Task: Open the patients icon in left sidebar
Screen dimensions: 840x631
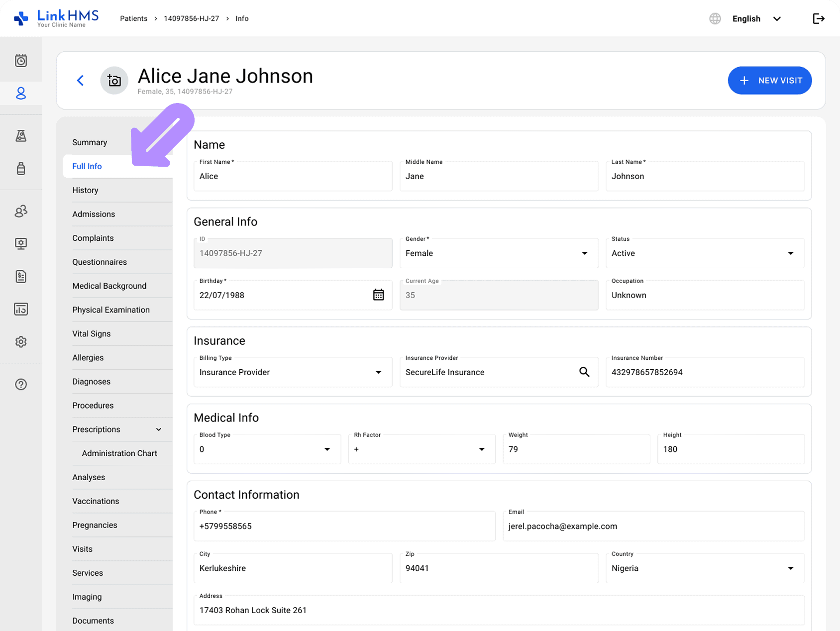Action: (21, 94)
